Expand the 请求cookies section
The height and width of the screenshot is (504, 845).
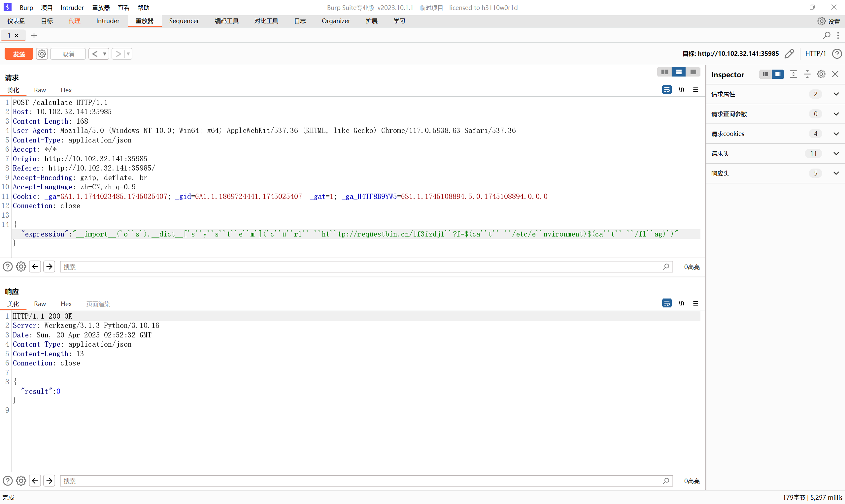click(836, 134)
